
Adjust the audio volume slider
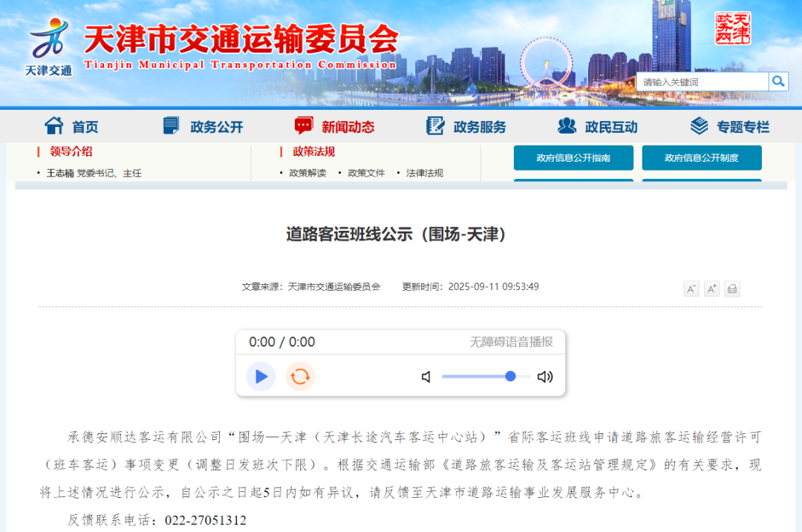(x=486, y=377)
